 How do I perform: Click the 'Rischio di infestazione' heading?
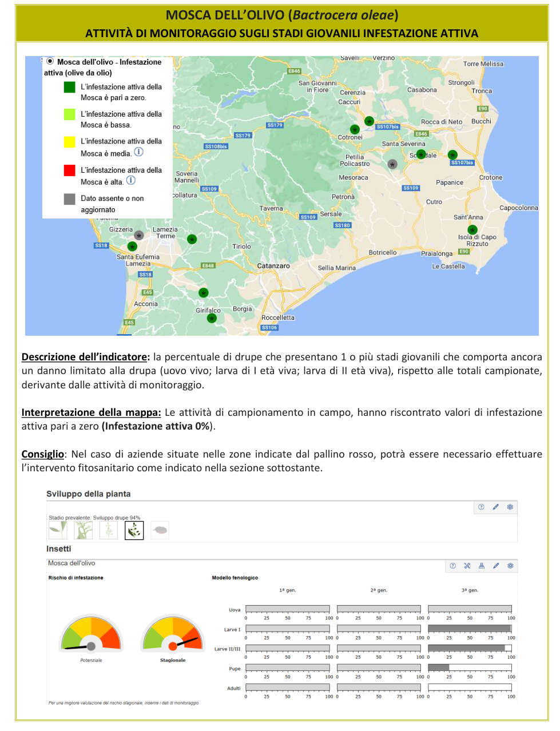point(76,578)
